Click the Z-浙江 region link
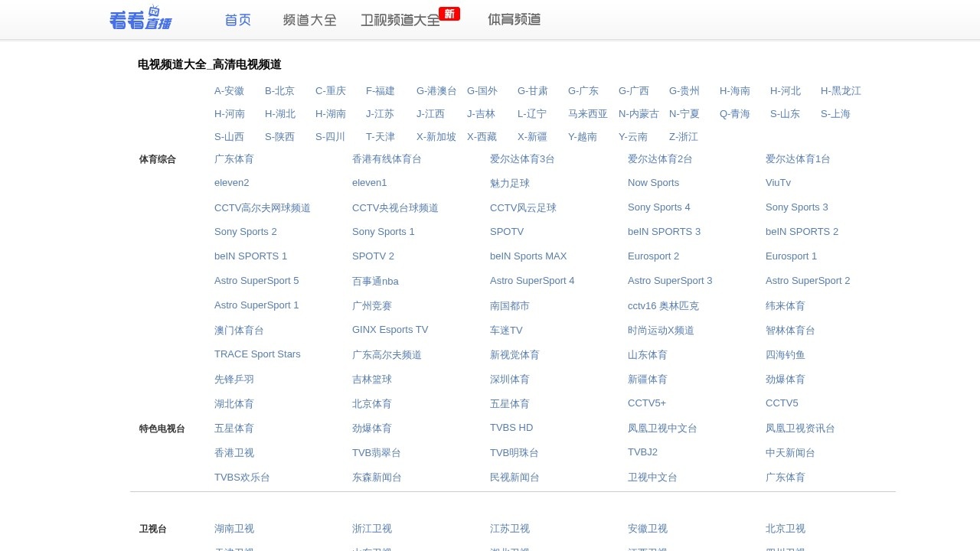This screenshot has height=551, width=980. point(683,137)
